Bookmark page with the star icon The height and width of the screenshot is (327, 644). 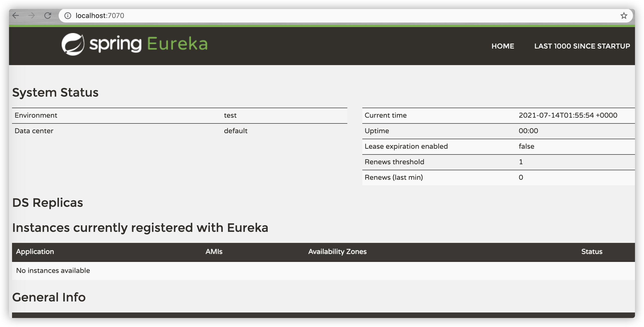tap(624, 16)
